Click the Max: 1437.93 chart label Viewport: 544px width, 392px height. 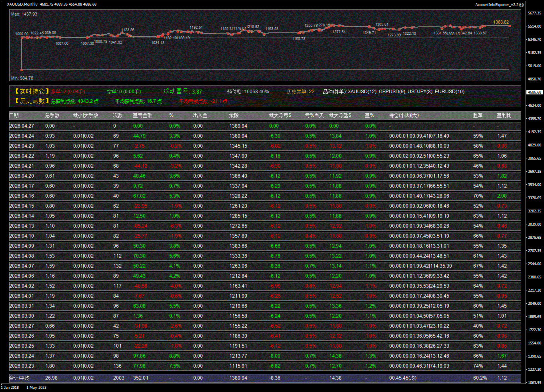coord(24,14)
